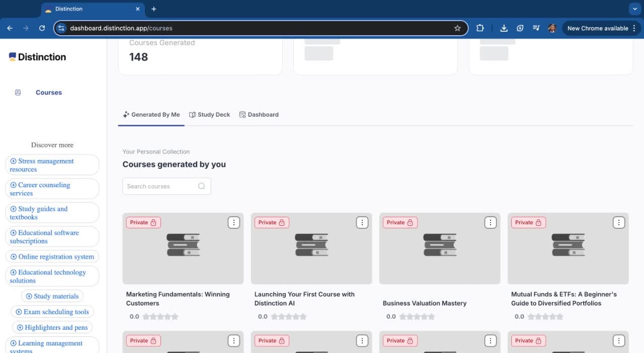Screen dimensions: 644x353
Task: Click the Private lock badge on Launching course
Action: (x=272, y=222)
